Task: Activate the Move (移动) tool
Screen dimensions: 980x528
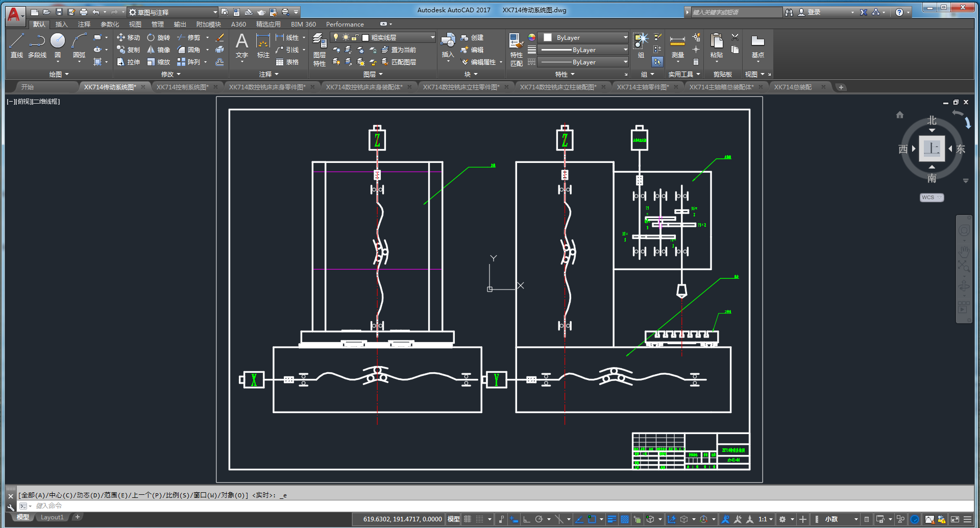Action: (x=128, y=38)
